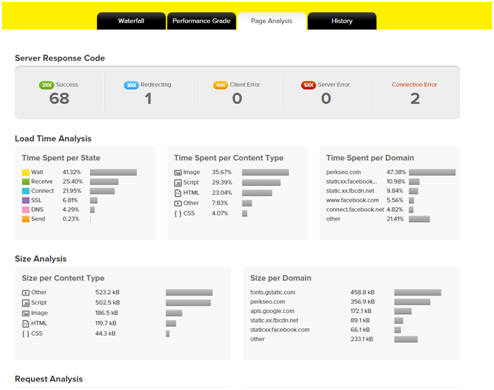This screenshot has height=390, width=494.
Task: Click perkseo.com in Size per Domain
Action: [x=268, y=302]
